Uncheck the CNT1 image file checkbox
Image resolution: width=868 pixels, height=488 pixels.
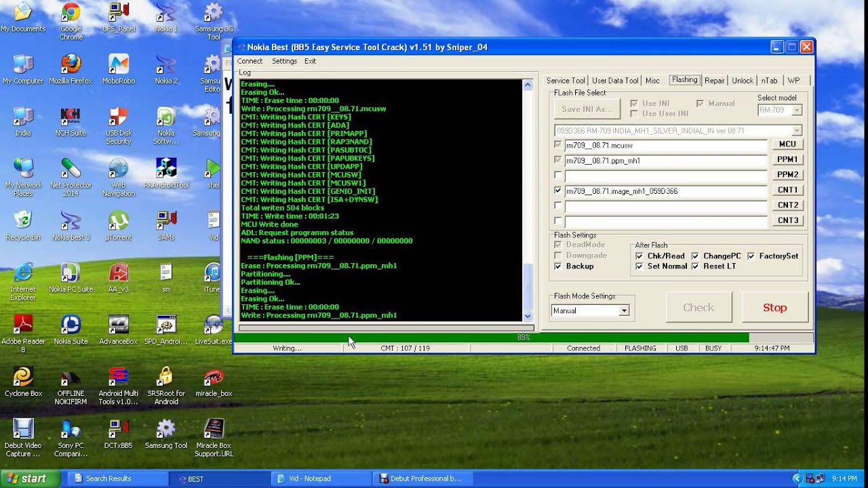558,191
